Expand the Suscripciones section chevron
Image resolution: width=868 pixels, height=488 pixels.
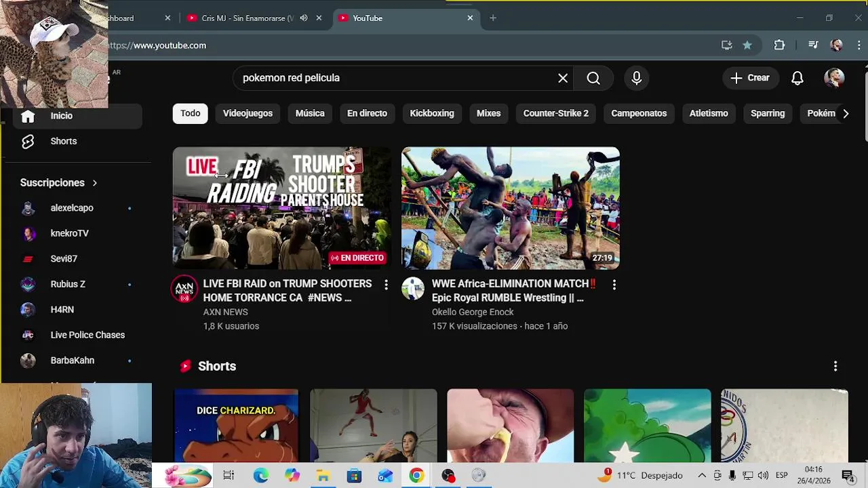point(95,183)
